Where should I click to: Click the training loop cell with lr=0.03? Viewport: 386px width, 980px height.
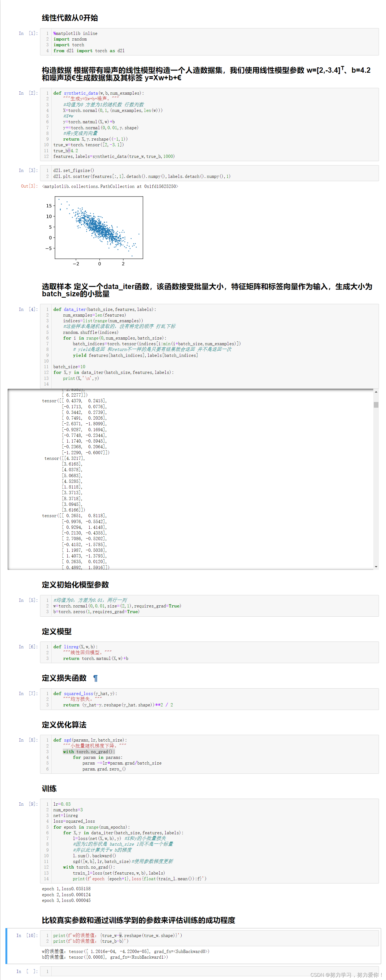pos(209,841)
